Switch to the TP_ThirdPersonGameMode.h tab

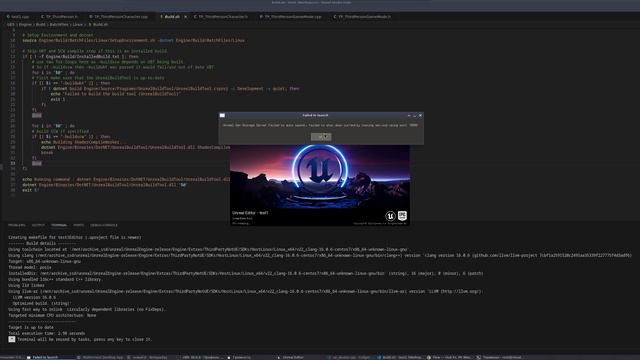[362, 17]
